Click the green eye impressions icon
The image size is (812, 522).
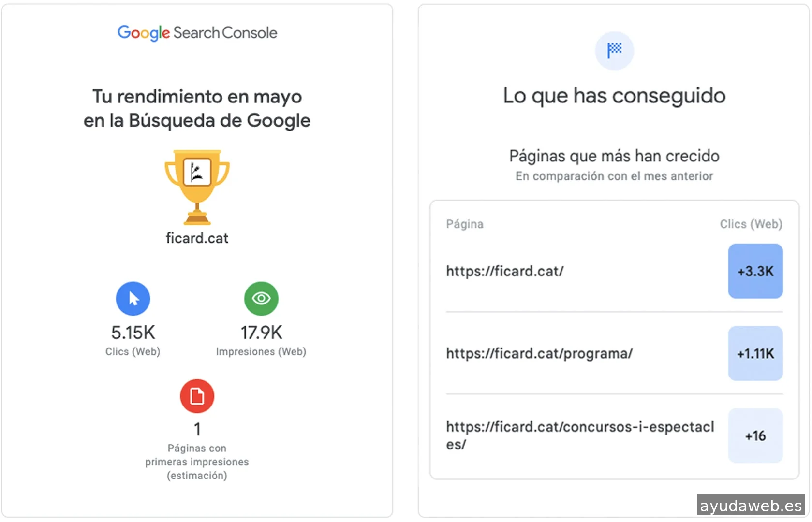[261, 299]
